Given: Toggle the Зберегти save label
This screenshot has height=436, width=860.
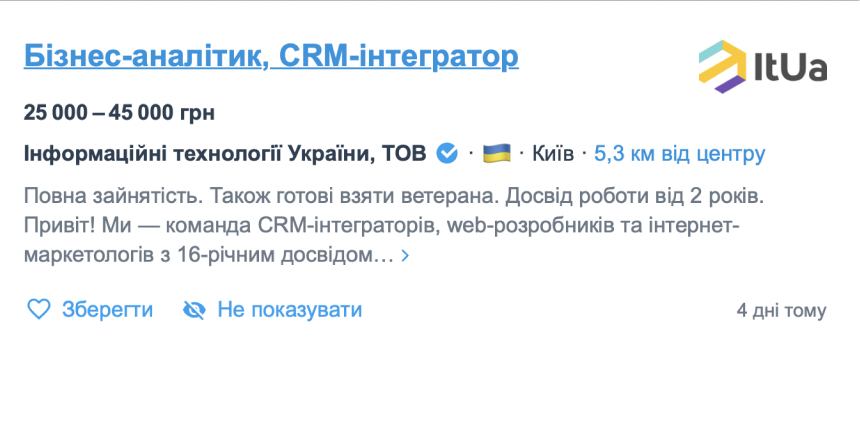Looking at the screenshot, I should point(107,310).
